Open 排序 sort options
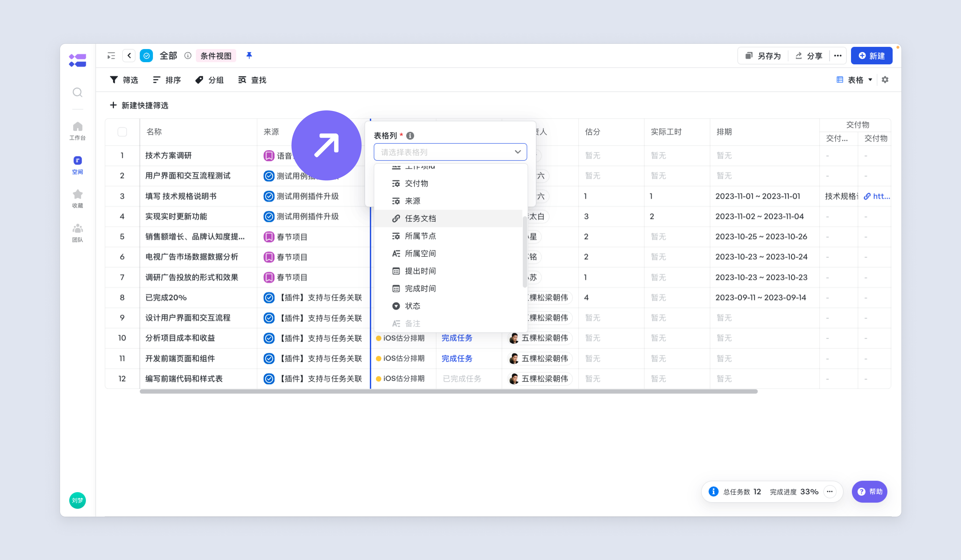The image size is (961, 560). click(x=167, y=80)
